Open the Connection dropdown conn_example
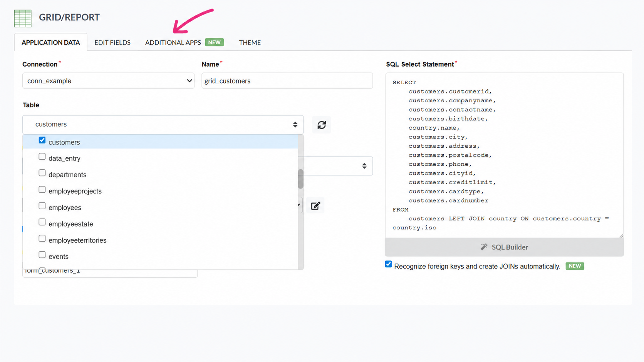The height and width of the screenshot is (362, 644). (x=108, y=81)
